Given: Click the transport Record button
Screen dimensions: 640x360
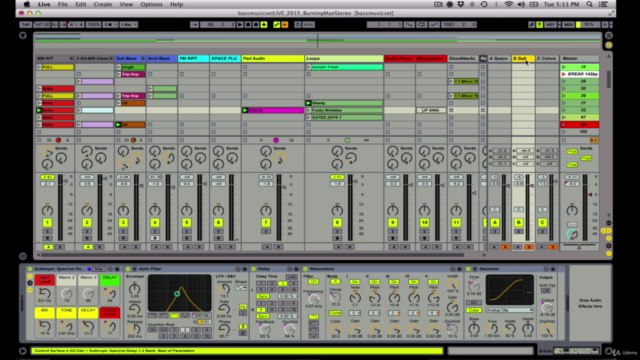Looking at the screenshot, I should [x=256, y=24].
